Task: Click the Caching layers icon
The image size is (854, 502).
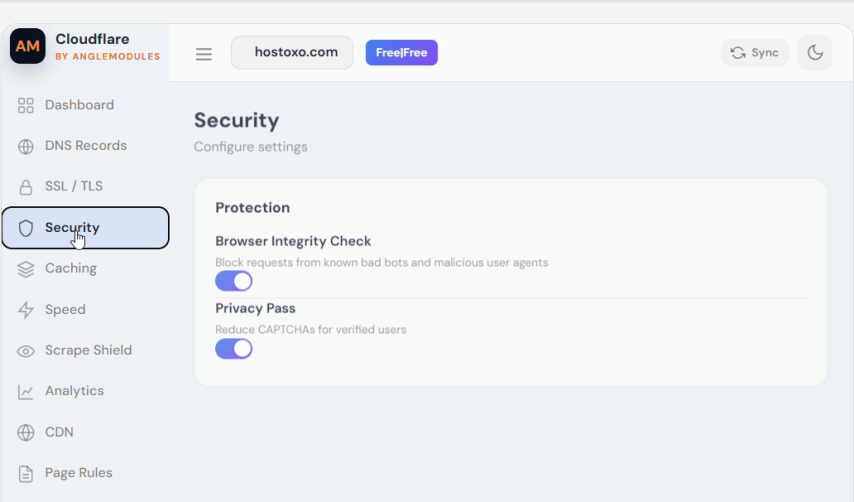Action: [x=26, y=269]
